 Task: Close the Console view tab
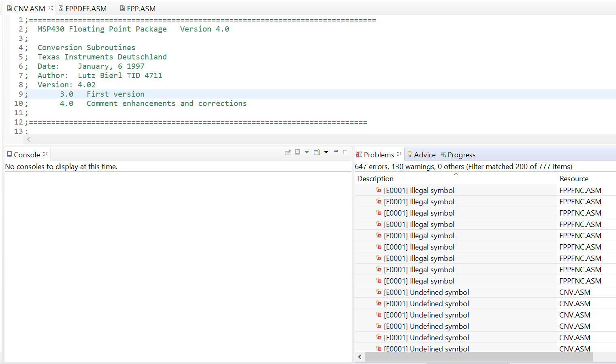click(x=45, y=154)
